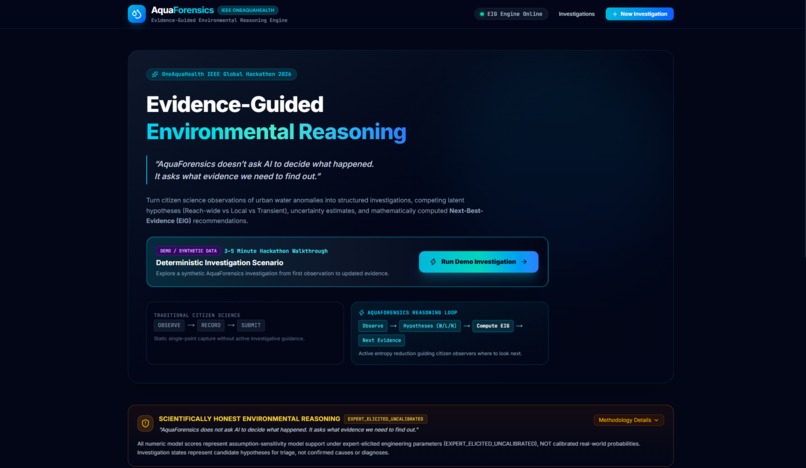Image resolution: width=806 pixels, height=468 pixels.
Task: Click the Evidence-Guided Environmental Reasoning Engine tagline
Action: pos(219,21)
